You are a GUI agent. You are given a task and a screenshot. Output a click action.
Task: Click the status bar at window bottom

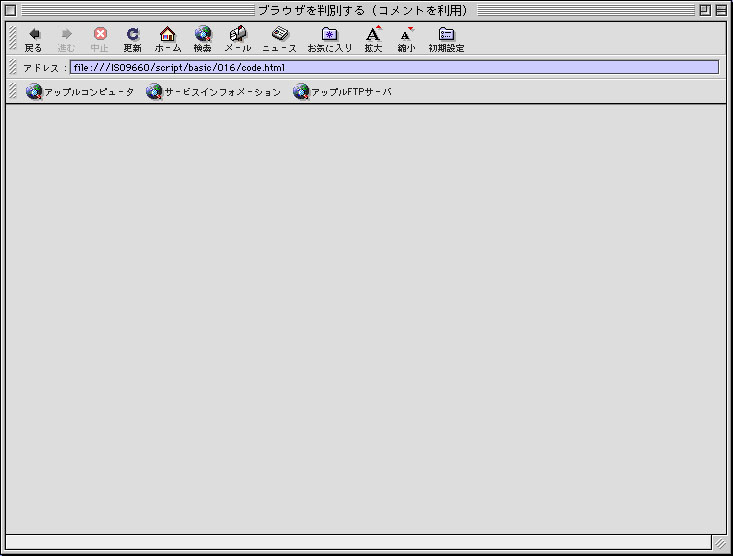click(x=359, y=542)
